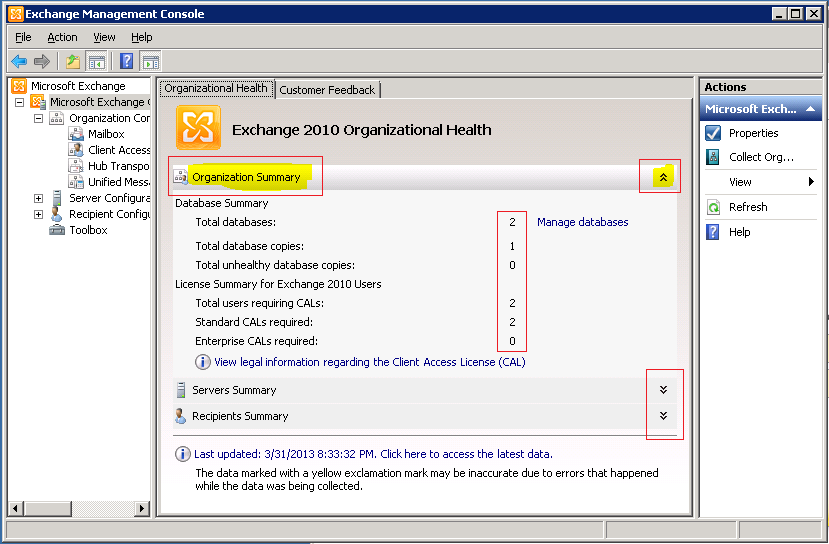Click Refresh in the Actions pane
This screenshot has height=544, width=829.
(x=748, y=207)
